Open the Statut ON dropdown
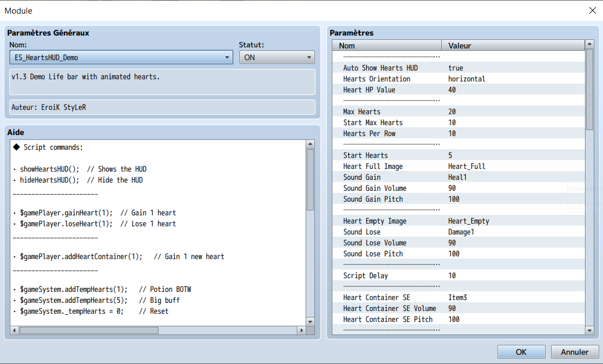This screenshot has width=603, height=364. tap(277, 57)
